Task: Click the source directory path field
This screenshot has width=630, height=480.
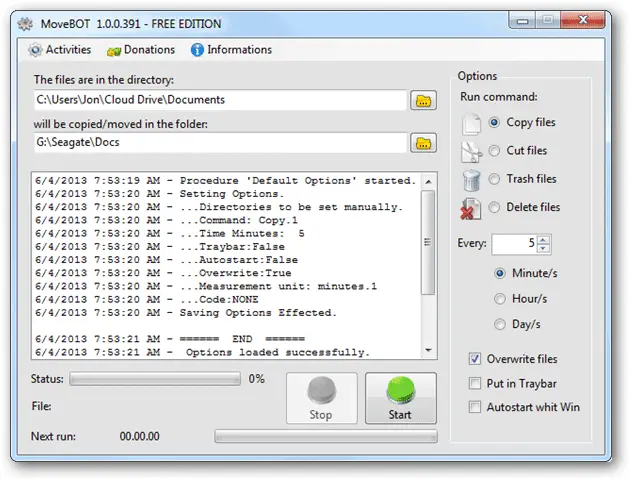Action: [221, 100]
